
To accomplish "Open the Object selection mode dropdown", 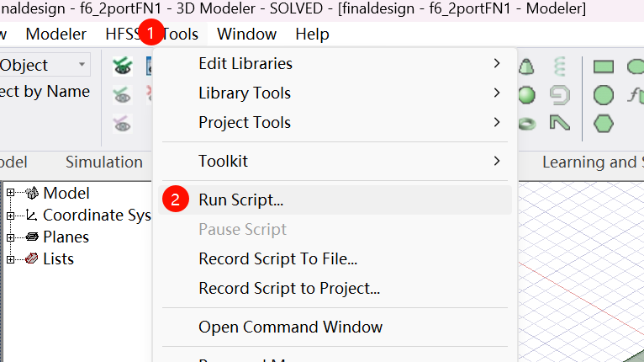I will coord(82,65).
